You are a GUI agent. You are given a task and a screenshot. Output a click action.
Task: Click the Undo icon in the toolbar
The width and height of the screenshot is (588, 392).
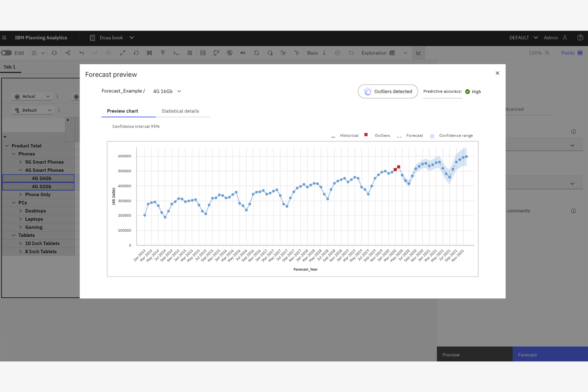[82, 52]
